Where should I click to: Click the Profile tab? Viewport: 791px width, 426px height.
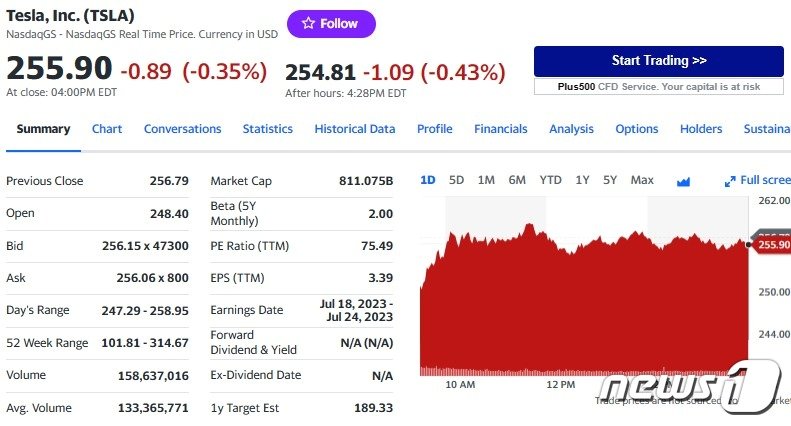tap(435, 129)
